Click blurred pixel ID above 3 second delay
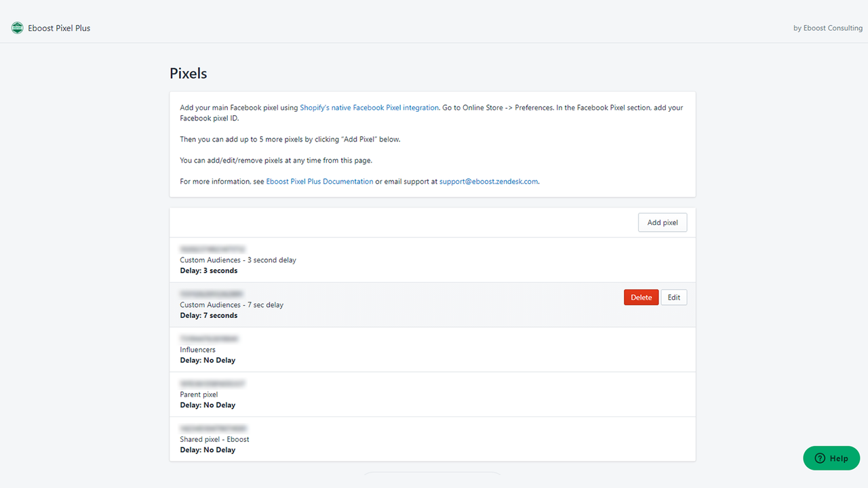 [x=213, y=249]
